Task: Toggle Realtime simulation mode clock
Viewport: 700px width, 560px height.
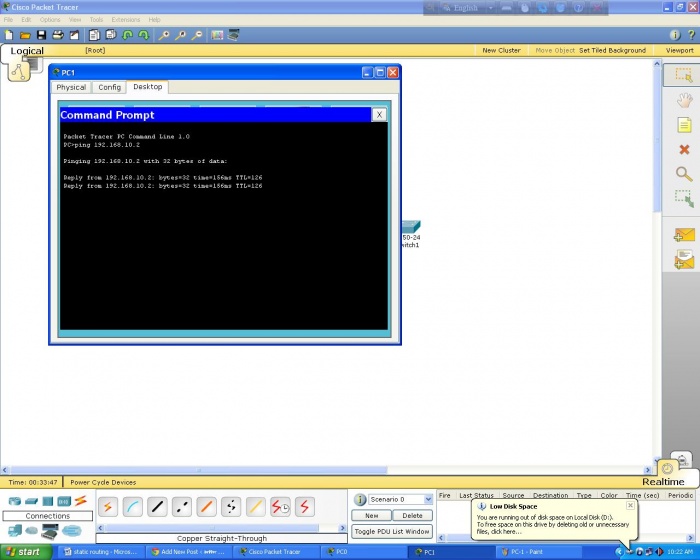Action: tap(667, 468)
